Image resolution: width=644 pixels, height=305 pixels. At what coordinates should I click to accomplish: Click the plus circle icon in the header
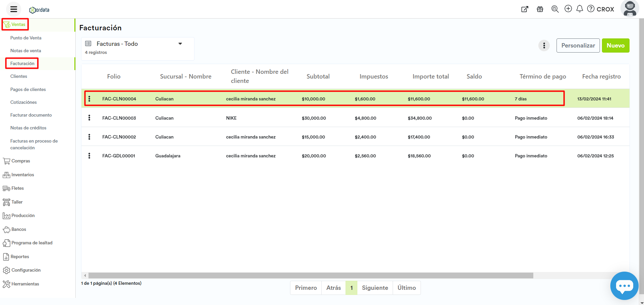click(x=568, y=9)
